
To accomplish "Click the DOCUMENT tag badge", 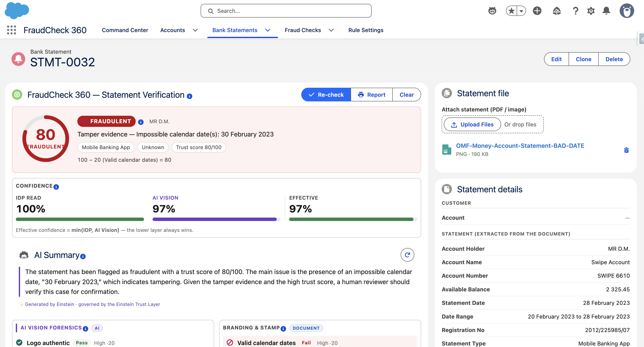I will click(306, 328).
